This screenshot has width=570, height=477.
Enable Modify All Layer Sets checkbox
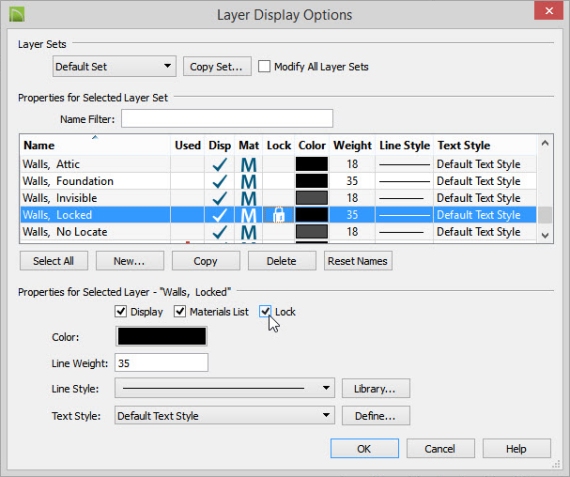(x=264, y=67)
